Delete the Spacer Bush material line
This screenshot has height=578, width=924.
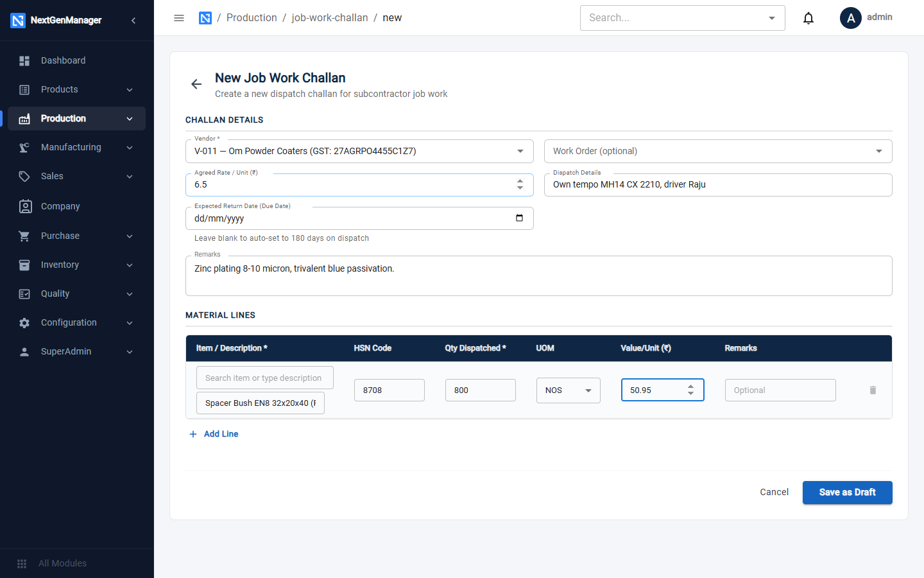[873, 390]
